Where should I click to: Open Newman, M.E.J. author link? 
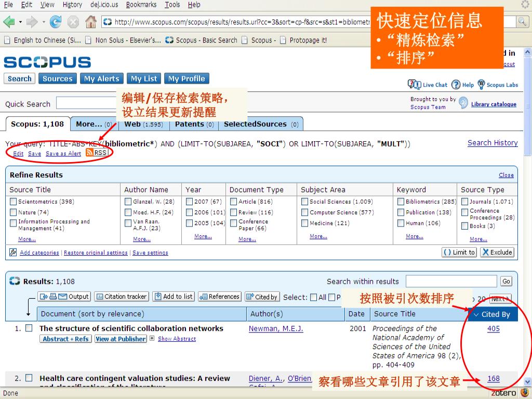click(x=276, y=328)
